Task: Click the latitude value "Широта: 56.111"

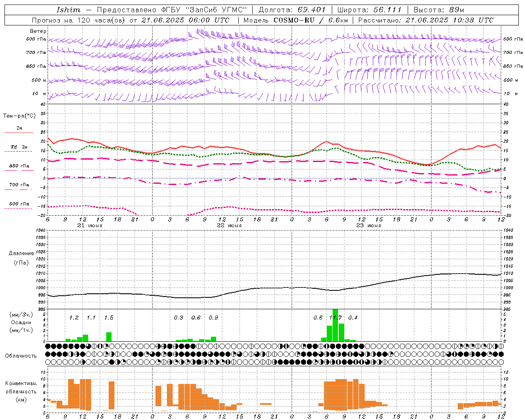Action: pyautogui.click(x=369, y=10)
